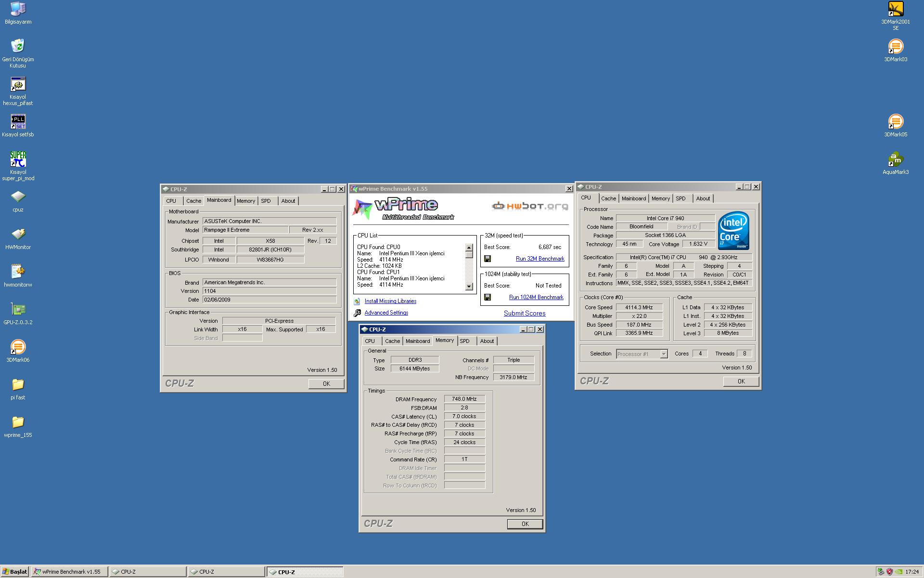
Task: Select the super_pi_mod shortcut icon
Action: (18, 159)
